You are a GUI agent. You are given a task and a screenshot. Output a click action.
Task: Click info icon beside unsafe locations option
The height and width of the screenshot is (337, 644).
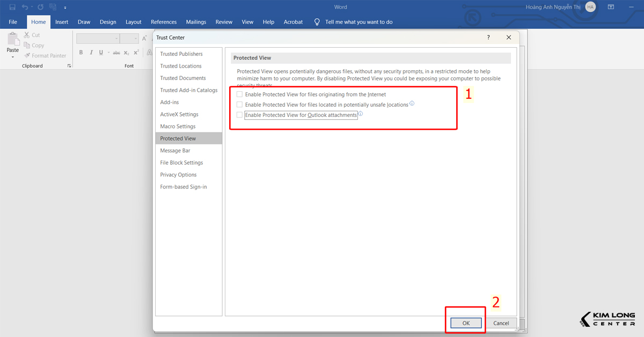(x=412, y=104)
